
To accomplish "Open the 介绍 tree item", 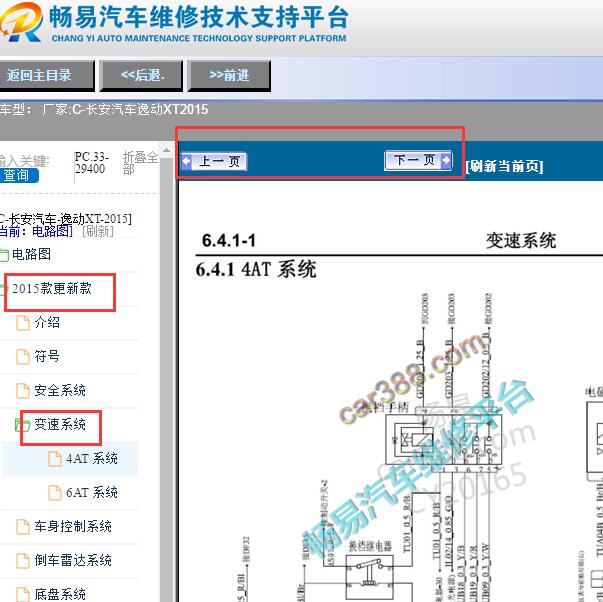I will click(47, 322).
